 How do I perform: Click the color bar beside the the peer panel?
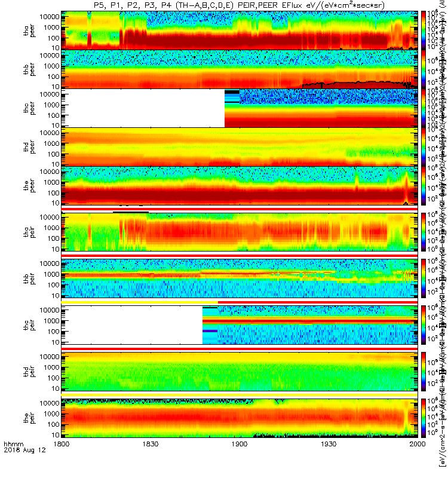tap(424, 186)
